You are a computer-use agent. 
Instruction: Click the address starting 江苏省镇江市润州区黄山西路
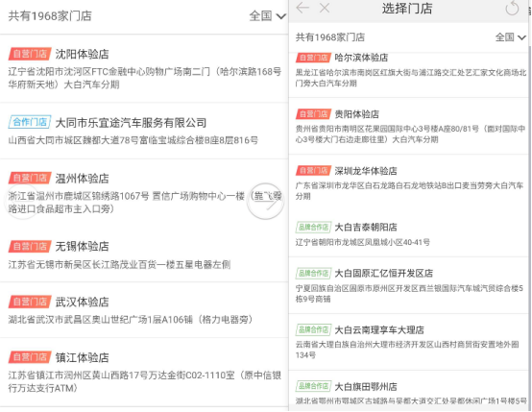[145, 381]
